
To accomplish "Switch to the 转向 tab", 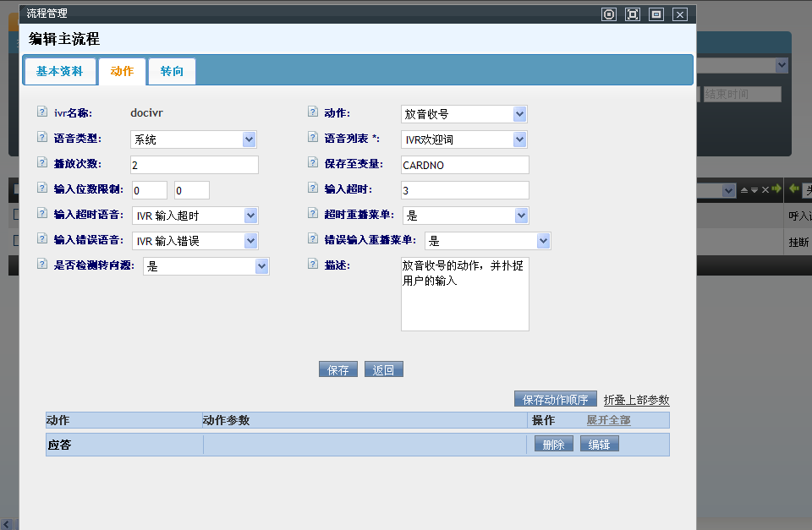I will 172,72.
